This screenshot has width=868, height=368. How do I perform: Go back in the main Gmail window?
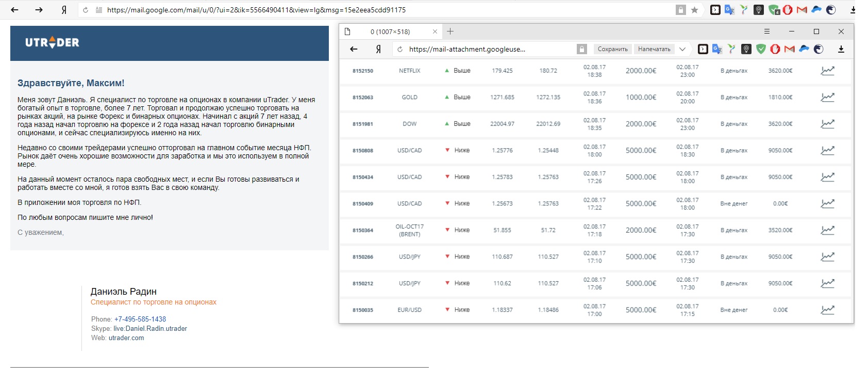point(14,10)
